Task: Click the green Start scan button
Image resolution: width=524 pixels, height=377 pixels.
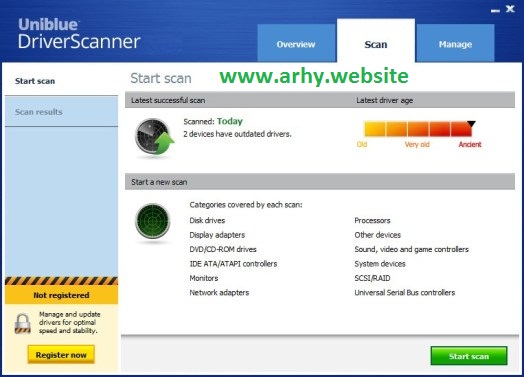Action: pos(469,356)
